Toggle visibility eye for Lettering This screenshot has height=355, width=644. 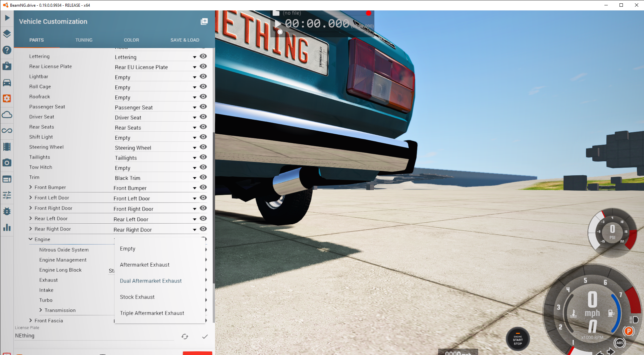pos(203,56)
